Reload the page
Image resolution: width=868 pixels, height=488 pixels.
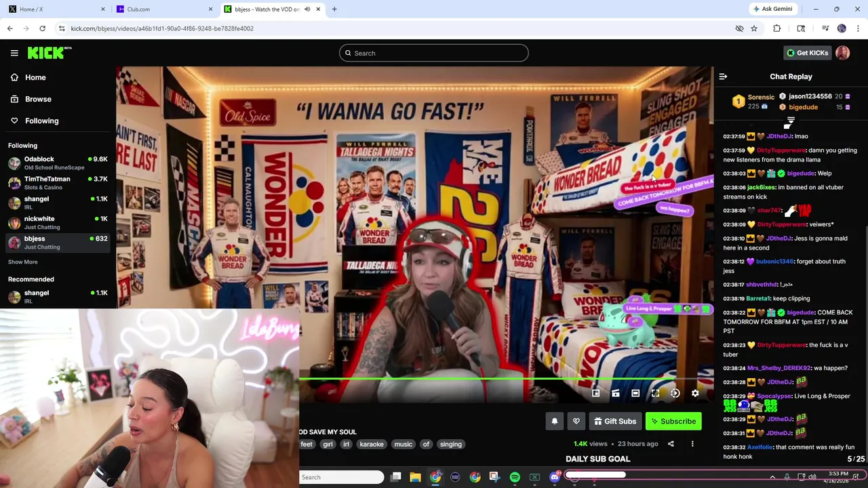point(42,28)
